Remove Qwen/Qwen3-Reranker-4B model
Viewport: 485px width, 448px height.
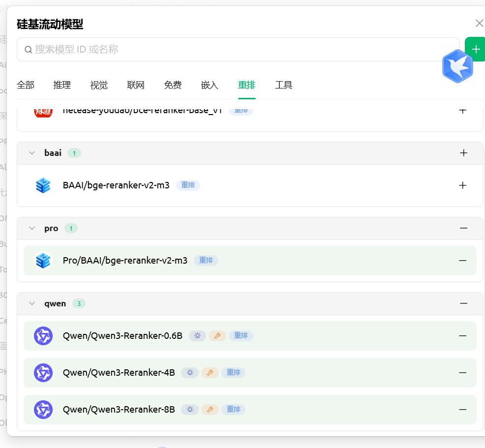click(462, 373)
